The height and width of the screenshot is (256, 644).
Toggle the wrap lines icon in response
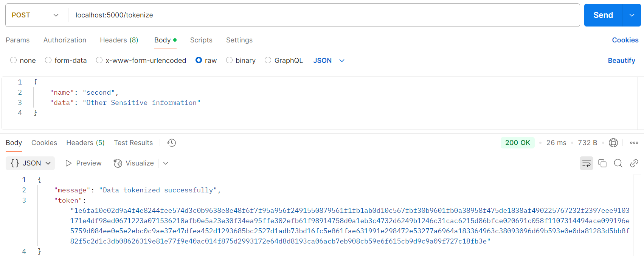[587, 163]
